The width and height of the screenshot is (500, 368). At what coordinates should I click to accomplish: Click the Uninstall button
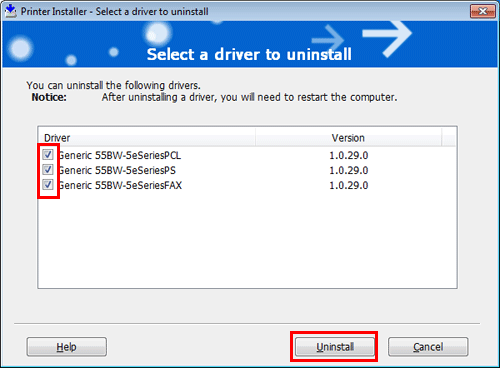335,347
